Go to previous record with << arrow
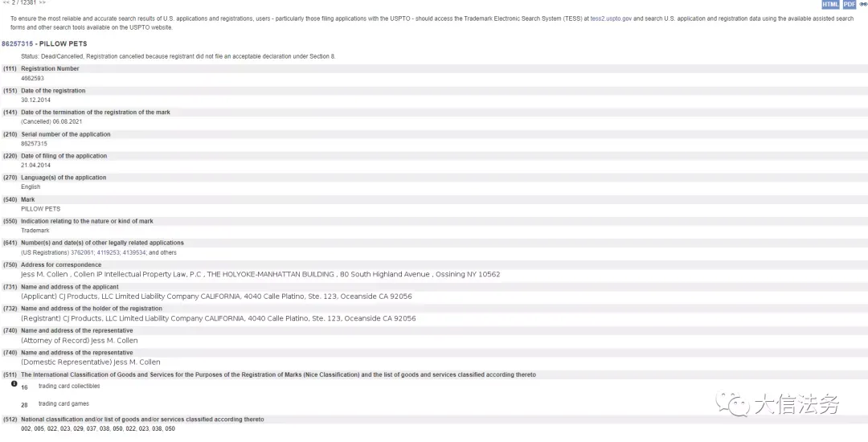 click(x=6, y=2)
